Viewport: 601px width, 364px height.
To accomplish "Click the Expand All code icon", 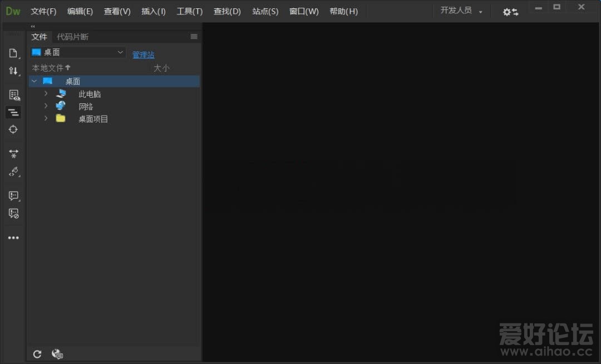I will 13,154.
